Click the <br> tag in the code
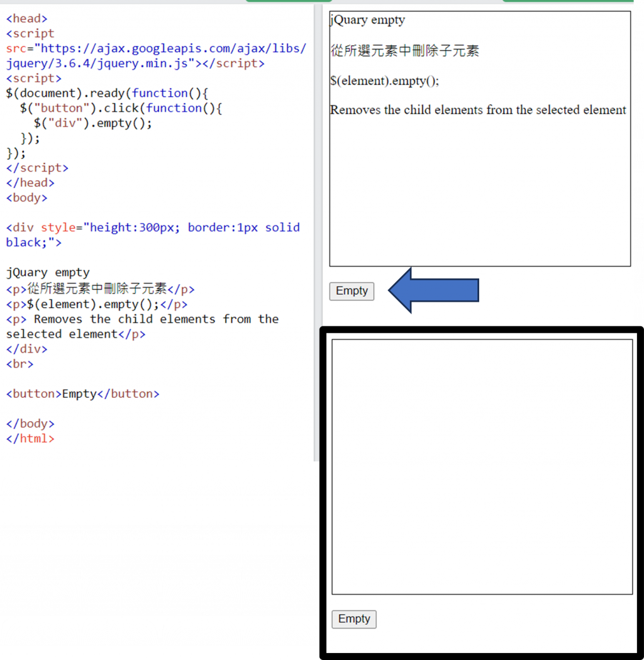The width and height of the screenshot is (644, 660). (x=19, y=364)
